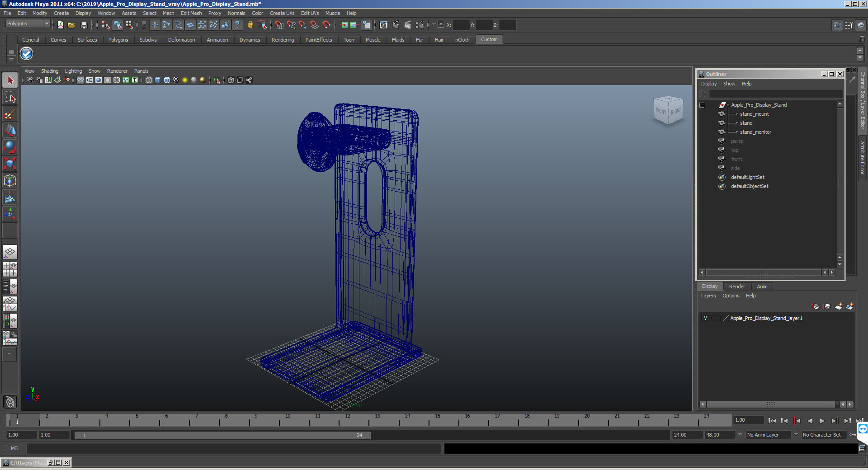The image size is (868, 470).
Task: Choose the Soft Modification tool
Action: 10,197
